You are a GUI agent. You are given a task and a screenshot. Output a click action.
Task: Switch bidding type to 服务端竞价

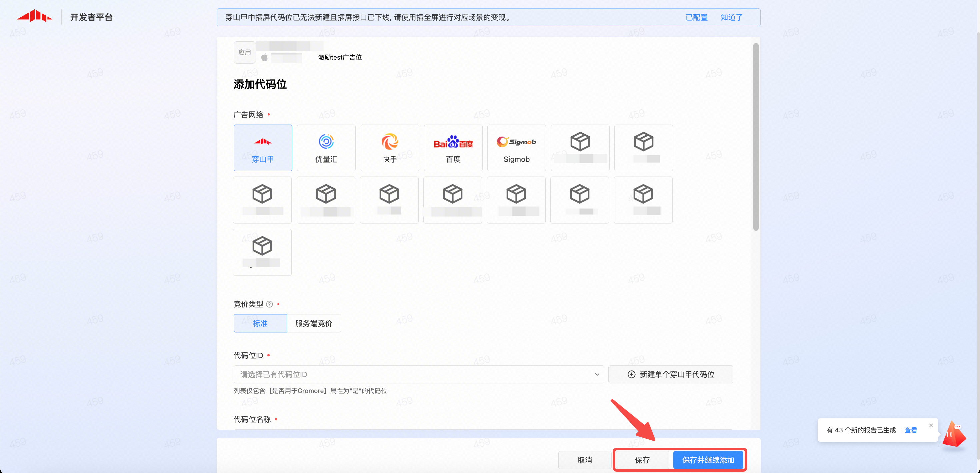[x=314, y=323]
